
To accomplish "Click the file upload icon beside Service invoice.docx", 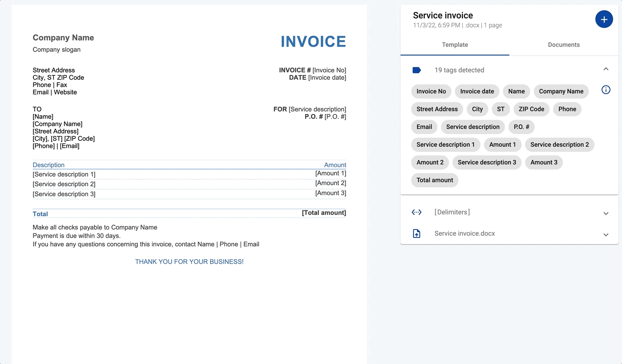I will pyautogui.click(x=416, y=233).
